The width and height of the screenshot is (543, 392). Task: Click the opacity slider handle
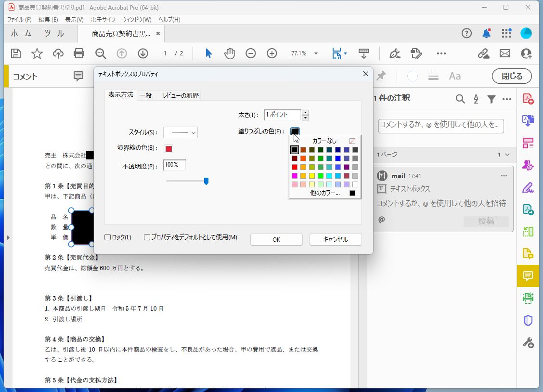207,181
